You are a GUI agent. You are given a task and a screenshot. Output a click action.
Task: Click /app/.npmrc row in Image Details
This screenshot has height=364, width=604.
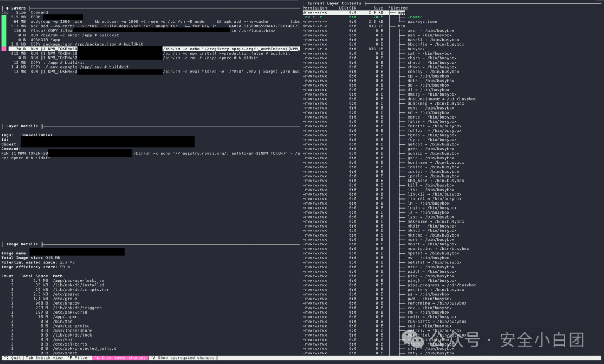click(45, 316)
